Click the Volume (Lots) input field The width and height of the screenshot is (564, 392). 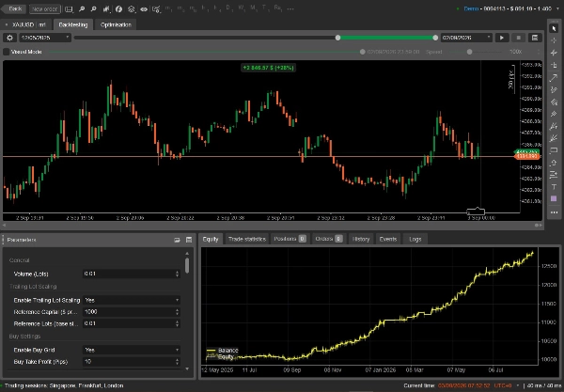coord(129,274)
